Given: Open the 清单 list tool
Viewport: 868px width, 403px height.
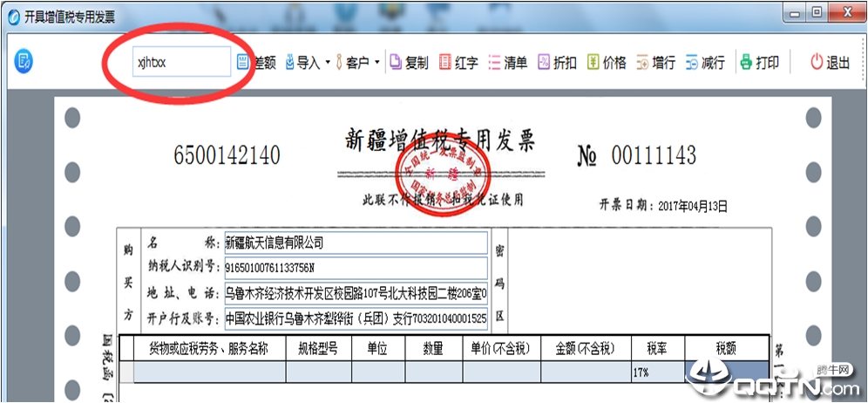Looking at the screenshot, I should point(507,62).
